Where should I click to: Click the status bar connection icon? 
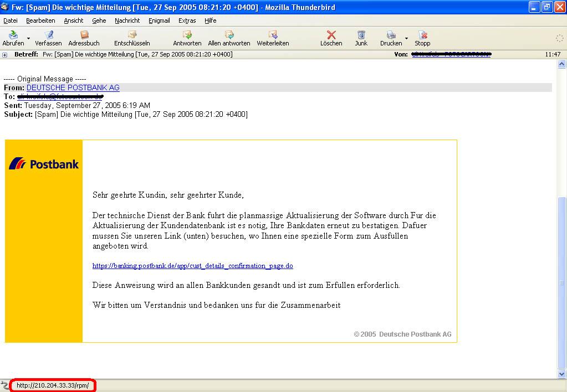4,385
